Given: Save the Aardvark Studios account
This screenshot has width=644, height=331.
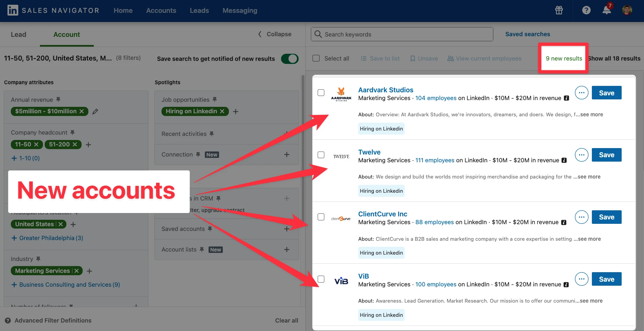Looking at the screenshot, I should 607,93.
